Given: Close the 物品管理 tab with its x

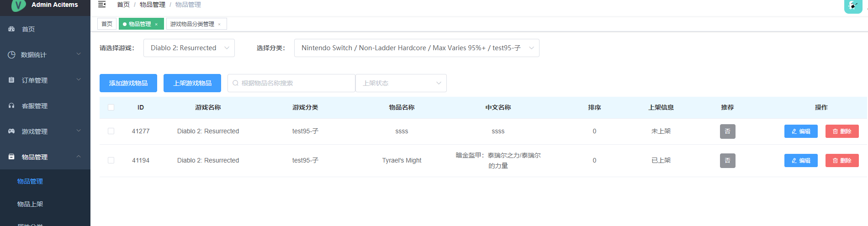Looking at the screenshot, I should click(x=156, y=24).
